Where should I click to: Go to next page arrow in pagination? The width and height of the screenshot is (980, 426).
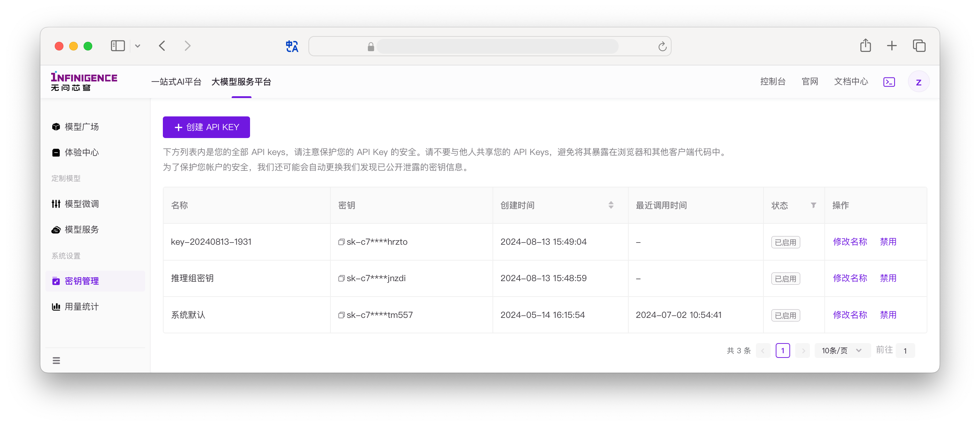[x=803, y=351]
